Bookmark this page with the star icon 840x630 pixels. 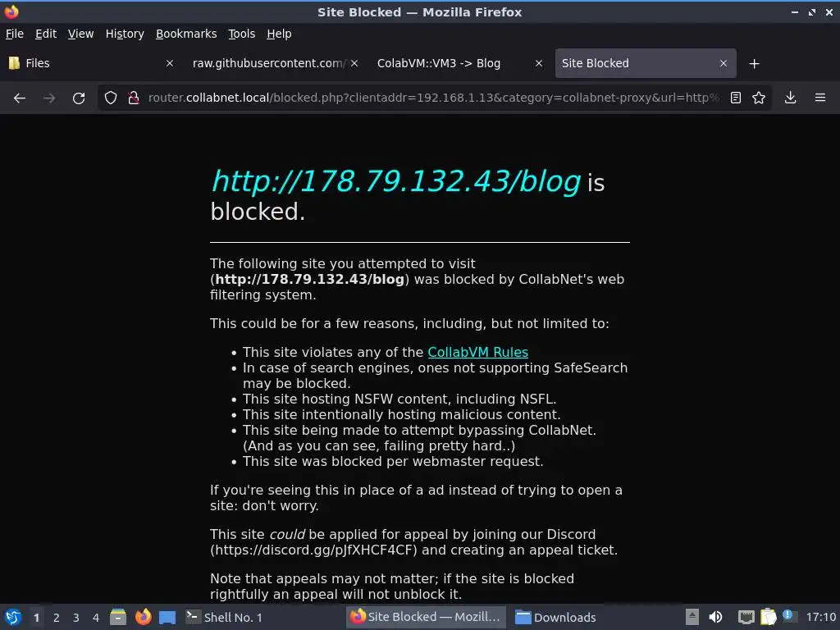[x=759, y=98]
